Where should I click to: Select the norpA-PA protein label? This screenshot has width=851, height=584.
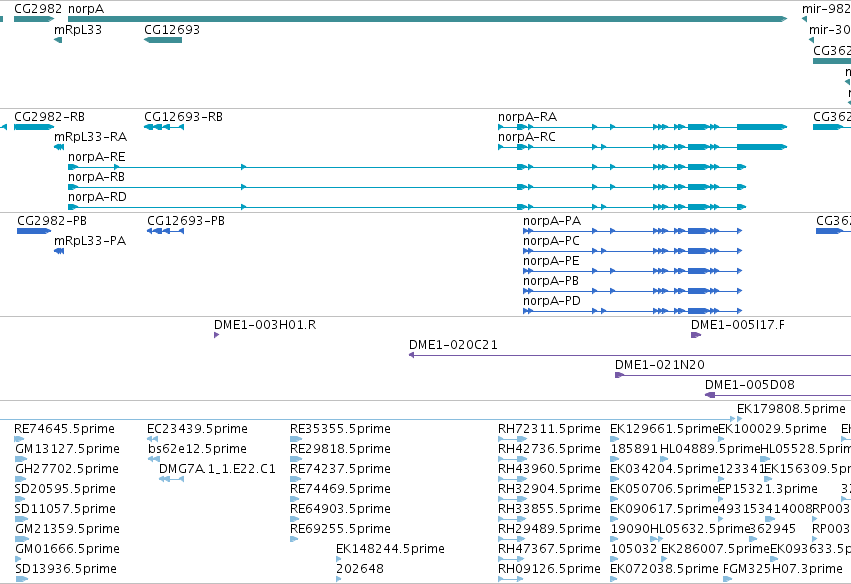(x=552, y=221)
